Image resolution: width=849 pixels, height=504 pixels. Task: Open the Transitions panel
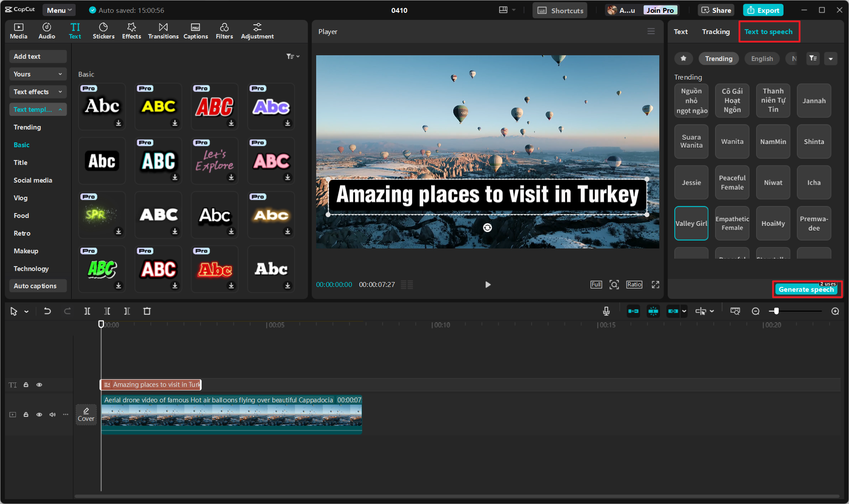pyautogui.click(x=163, y=31)
